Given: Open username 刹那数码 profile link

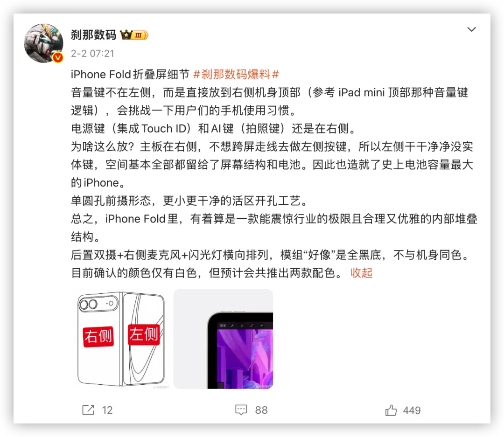Looking at the screenshot, I should (x=93, y=35).
